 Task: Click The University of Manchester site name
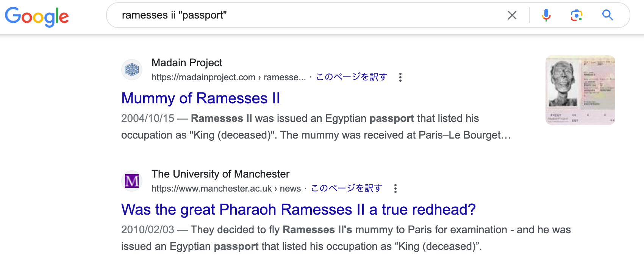[x=220, y=174]
